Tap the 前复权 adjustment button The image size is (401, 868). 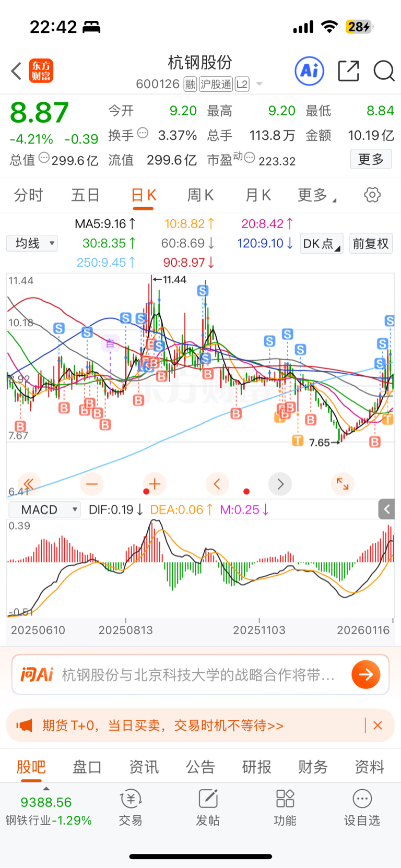[x=371, y=243]
